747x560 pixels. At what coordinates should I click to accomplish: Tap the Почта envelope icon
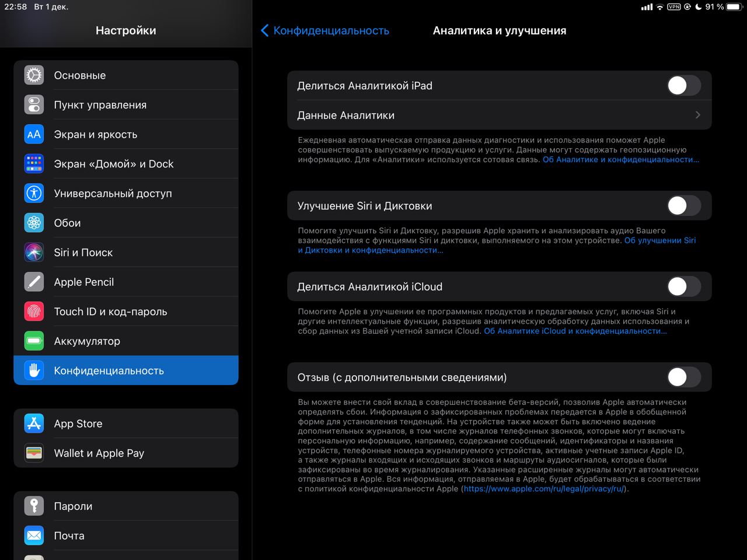click(x=34, y=535)
